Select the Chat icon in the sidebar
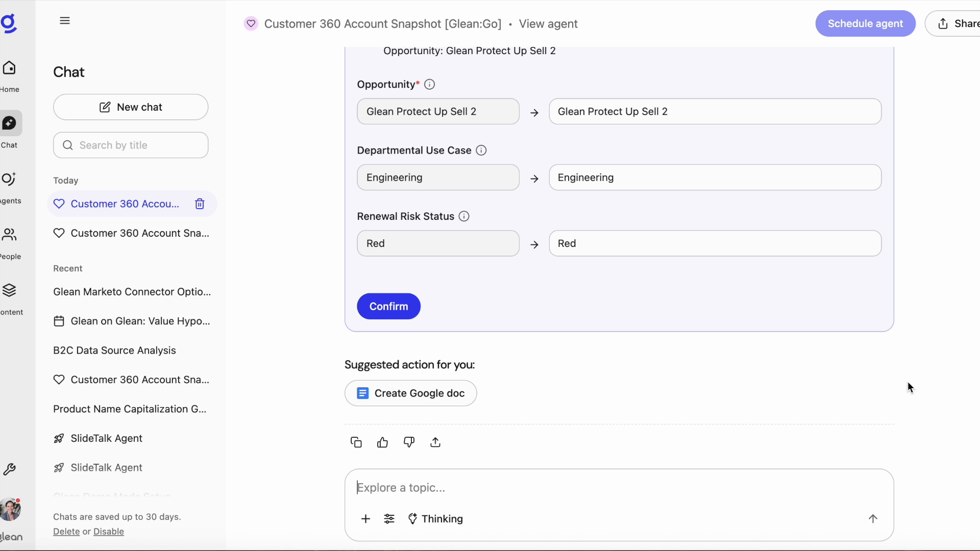The image size is (980, 551). [9, 123]
